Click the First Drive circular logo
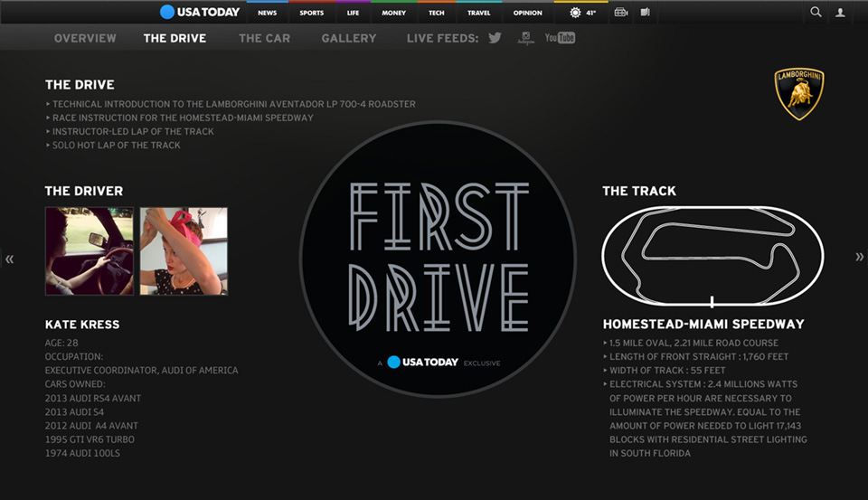The height and width of the screenshot is (500, 868). click(x=438, y=259)
